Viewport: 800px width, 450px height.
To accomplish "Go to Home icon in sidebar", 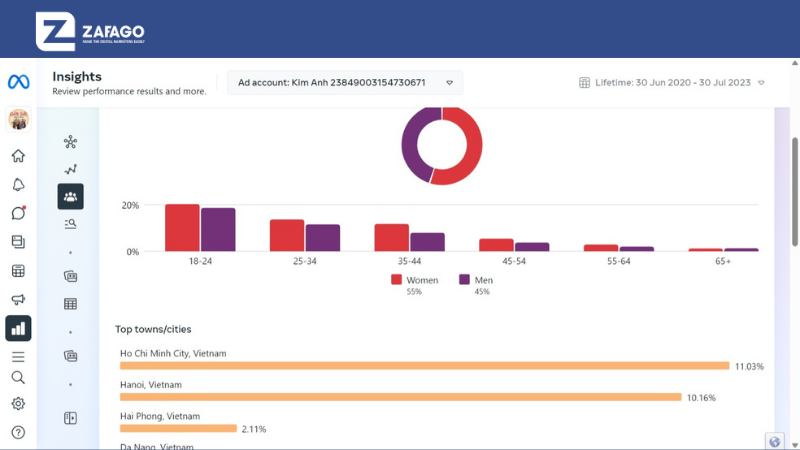I will click(18, 156).
